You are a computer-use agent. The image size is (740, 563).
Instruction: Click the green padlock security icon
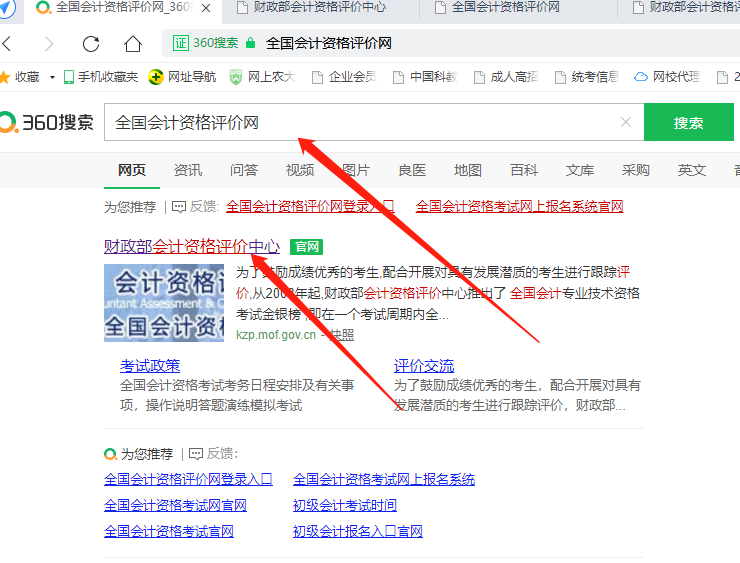251,43
